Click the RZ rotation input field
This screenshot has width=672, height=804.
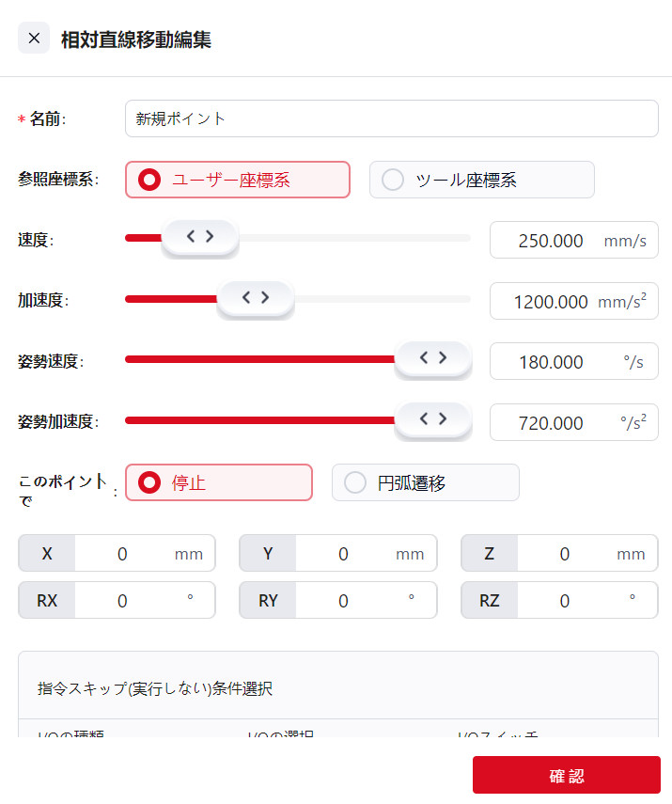click(x=564, y=600)
